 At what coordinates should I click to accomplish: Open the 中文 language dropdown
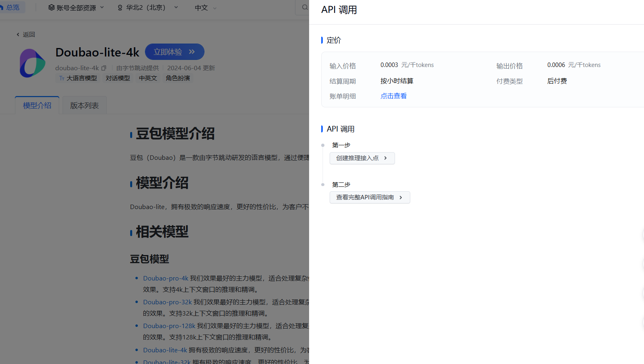click(206, 8)
